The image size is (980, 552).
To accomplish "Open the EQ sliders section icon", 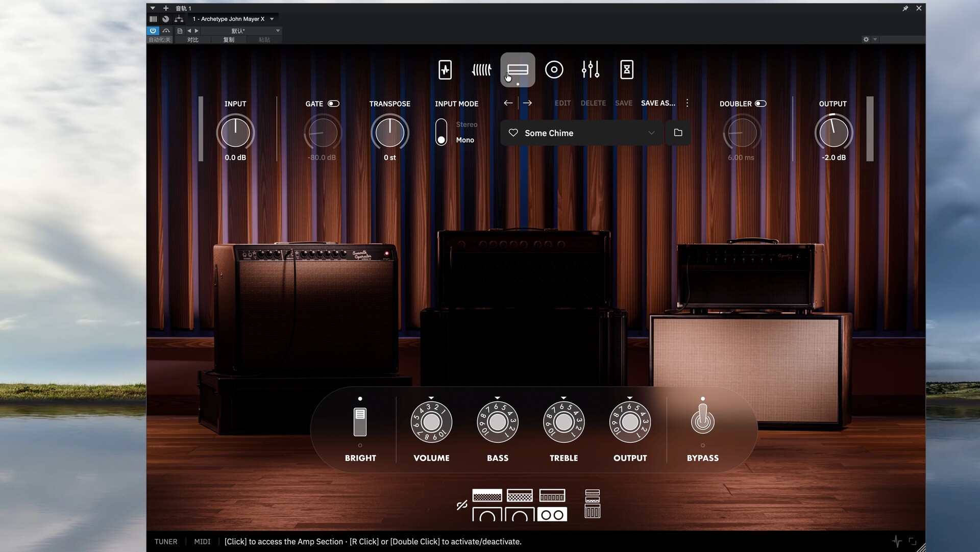I will (591, 70).
